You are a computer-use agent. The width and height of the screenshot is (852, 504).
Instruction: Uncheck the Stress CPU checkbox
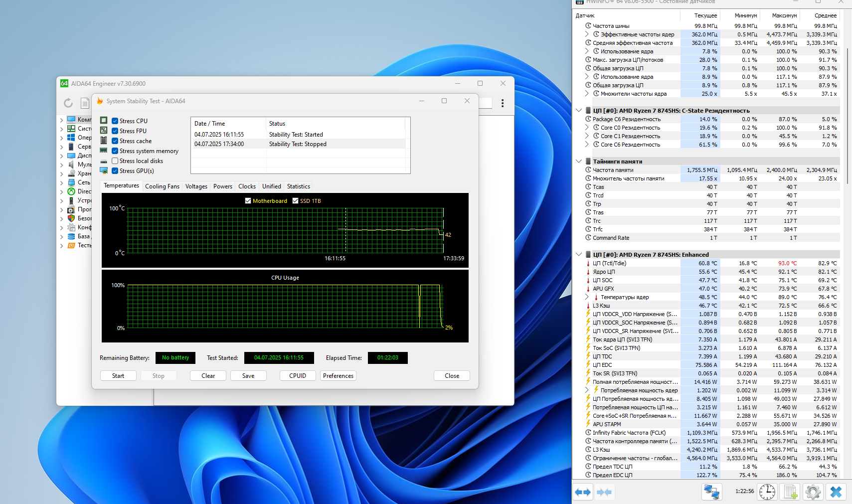click(115, 121)
